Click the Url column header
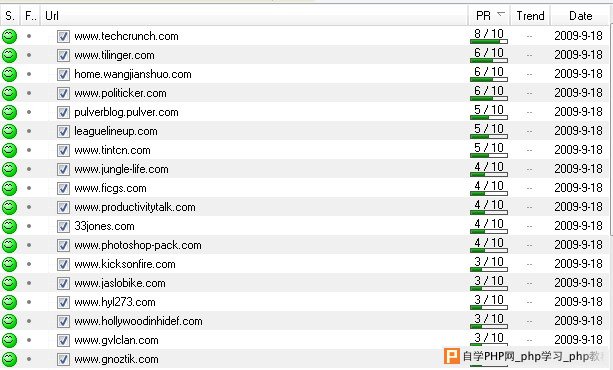This screenshot has width=613, height=370. [255, 16]
